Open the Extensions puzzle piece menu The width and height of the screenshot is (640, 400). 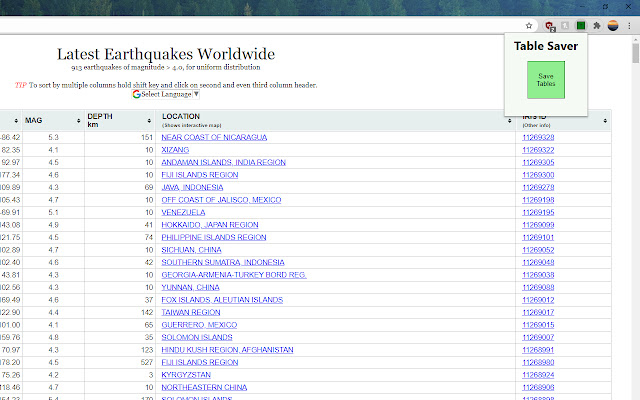click(x=596, y=26)
